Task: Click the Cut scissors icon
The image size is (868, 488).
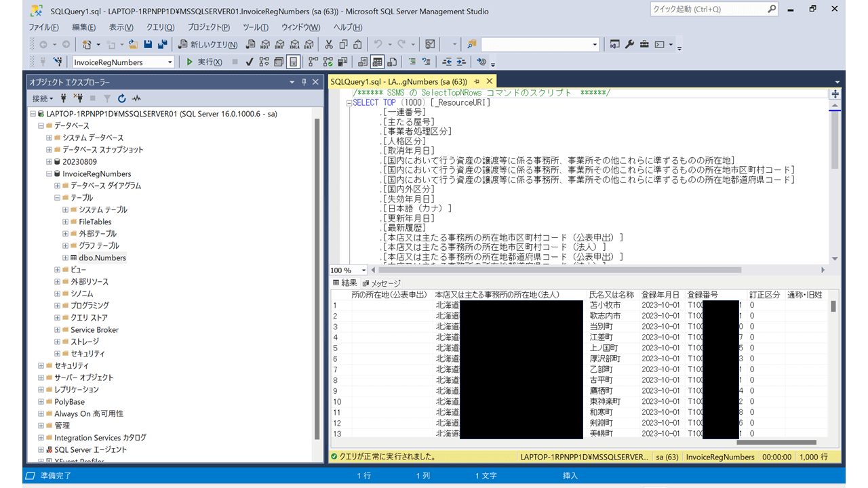Action: point(329,45)
